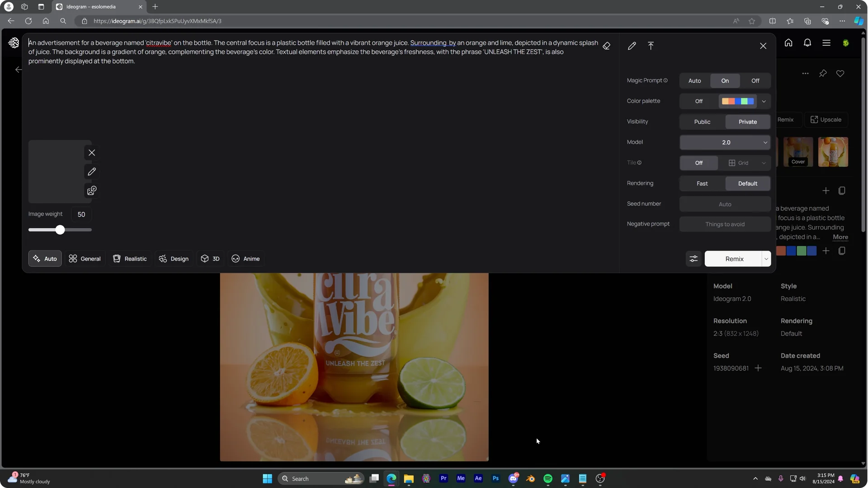Adjust the Image weight slider

coord(60,229)
